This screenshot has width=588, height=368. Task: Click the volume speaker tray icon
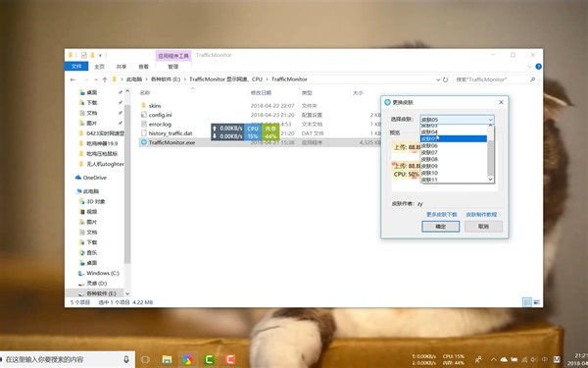(x=534, y=360)
